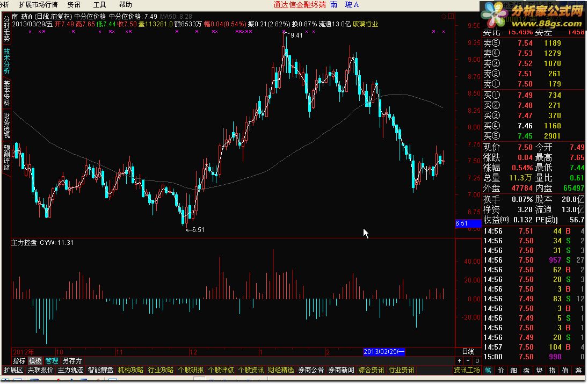This screenshot has height=384, width=588.
Task: Select the 笔 tab in quote panel
Action: click(x=488, y=371)
